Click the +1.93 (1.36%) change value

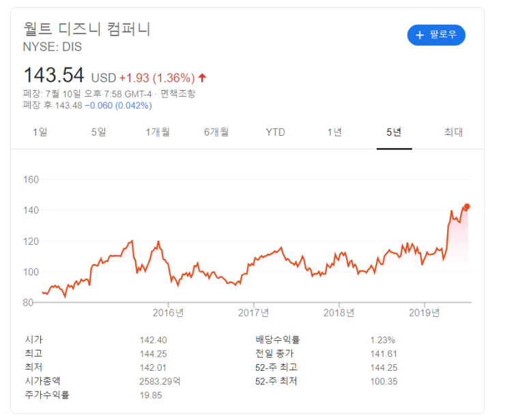pos(157,78)
